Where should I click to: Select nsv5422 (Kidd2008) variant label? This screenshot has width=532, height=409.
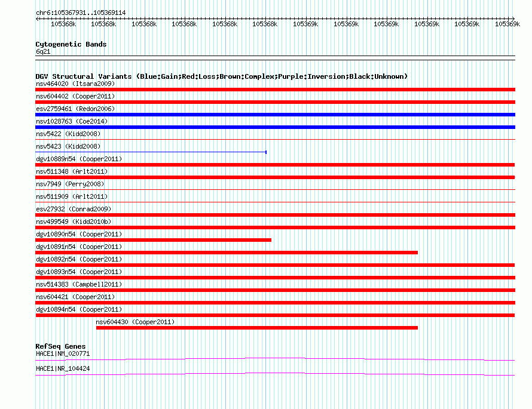click(x=68, y=134)
